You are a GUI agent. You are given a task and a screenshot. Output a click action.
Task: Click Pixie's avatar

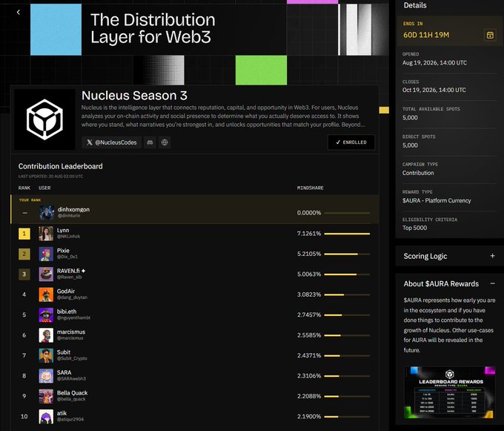pyautogui.click(x=46, y=254)
